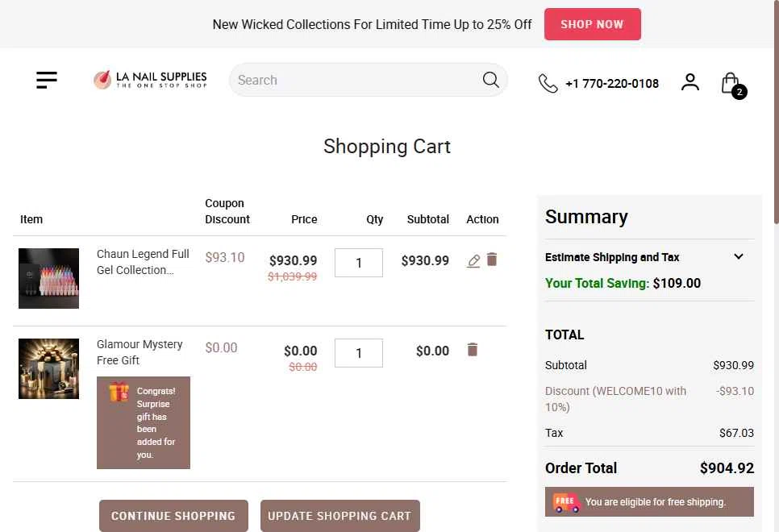Click the LA Nail Supplies logo
The height and width of the screenshot is (532, 779).
point(150,80)
